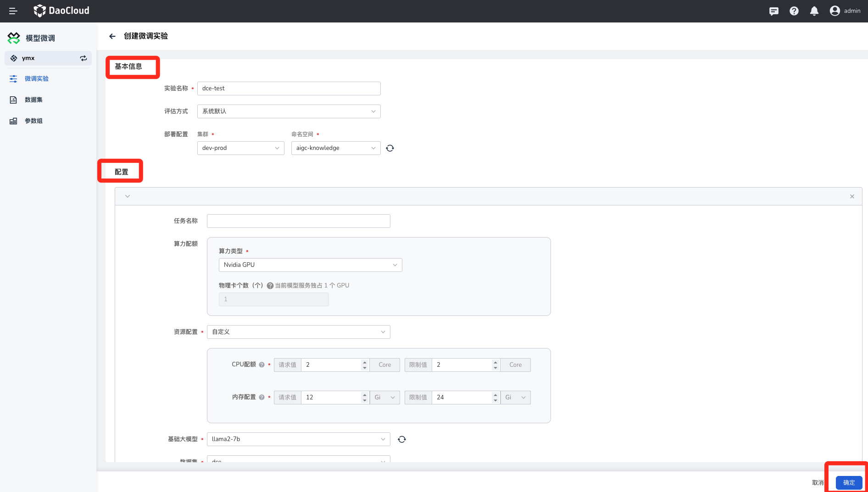Click the 参数组 sidebar icon
Image resolution: width=868 pixels, height=492 pixels.
[13, 121]
